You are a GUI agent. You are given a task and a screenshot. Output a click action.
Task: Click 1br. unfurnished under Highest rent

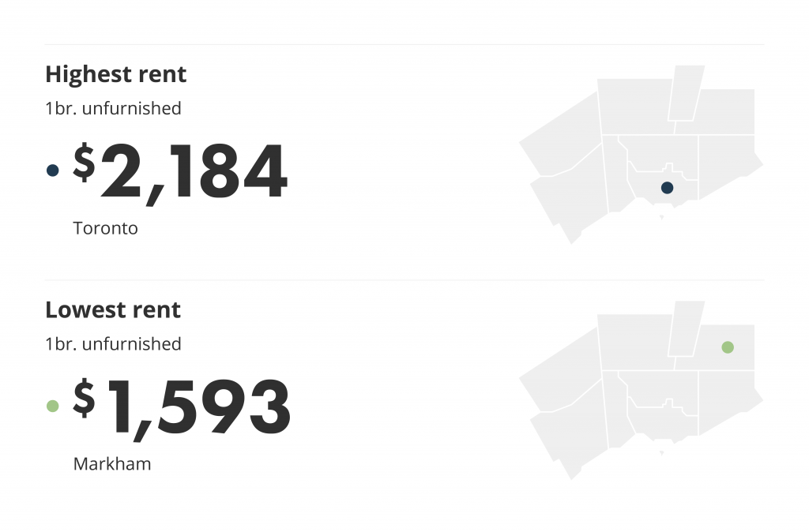pos(113,108)
